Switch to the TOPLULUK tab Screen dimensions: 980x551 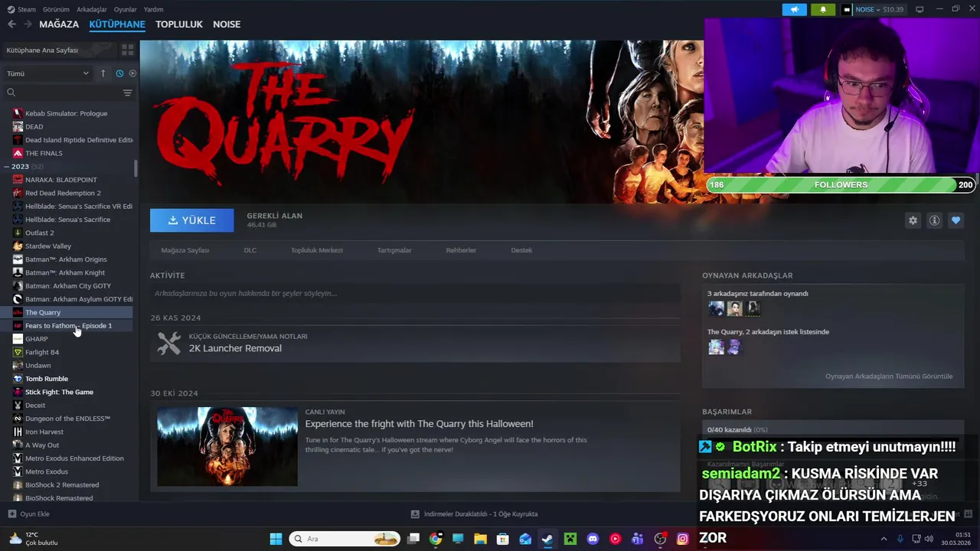[x=179, y=24]
